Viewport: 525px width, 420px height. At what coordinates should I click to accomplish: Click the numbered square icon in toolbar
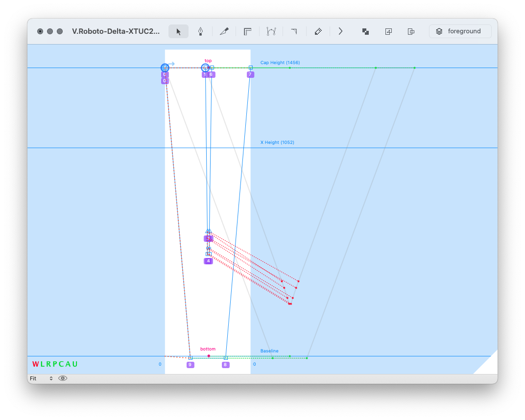tap(388, 31)
